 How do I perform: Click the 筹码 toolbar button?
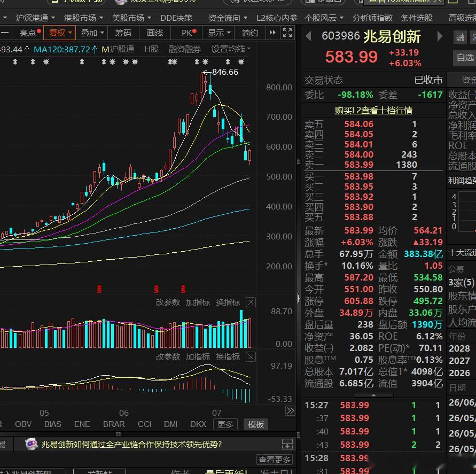123,33
